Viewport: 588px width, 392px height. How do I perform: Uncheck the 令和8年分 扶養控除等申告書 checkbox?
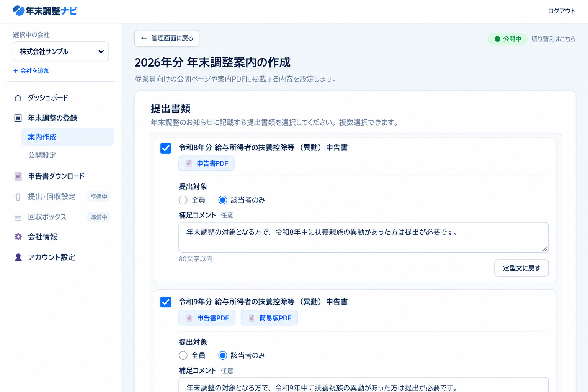(x=166, y=148)
